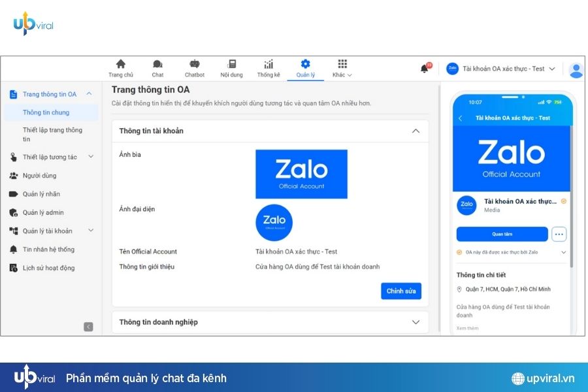Select Thiết lập trang thông tin in sidebar
This screenshot has height=392, width=588.
pos(52,135)
